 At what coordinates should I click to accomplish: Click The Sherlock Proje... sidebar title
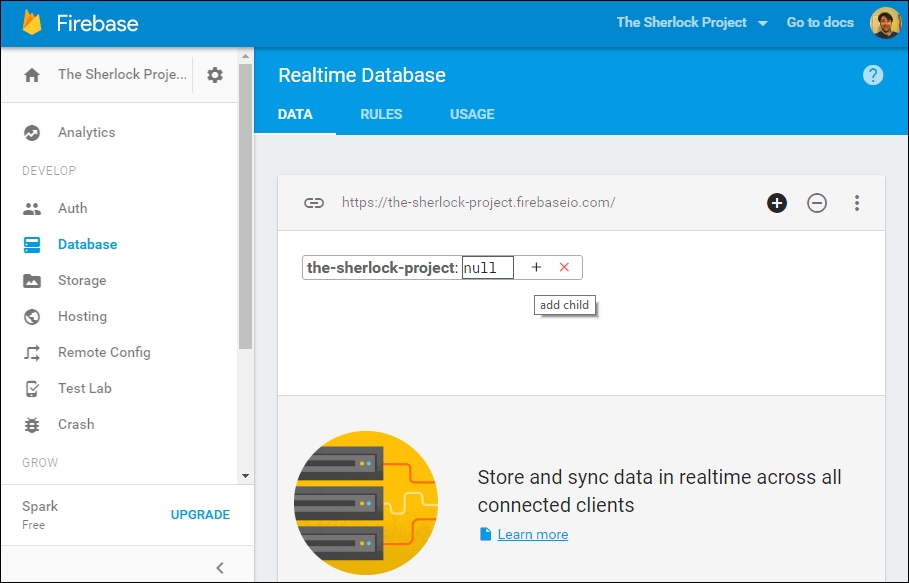(122, 75)
